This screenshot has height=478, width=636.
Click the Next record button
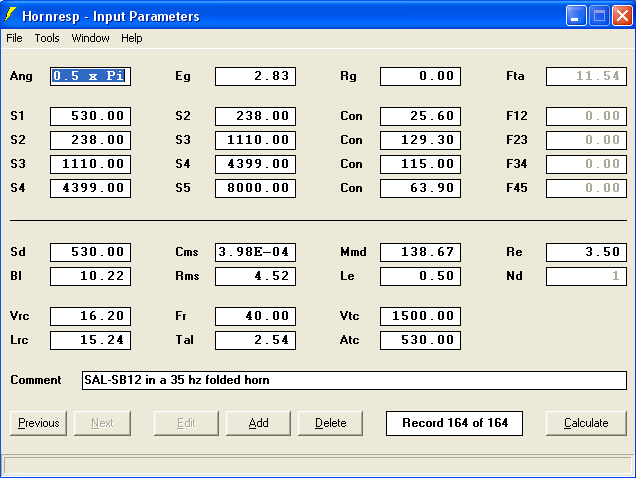(x=102, y=423)
